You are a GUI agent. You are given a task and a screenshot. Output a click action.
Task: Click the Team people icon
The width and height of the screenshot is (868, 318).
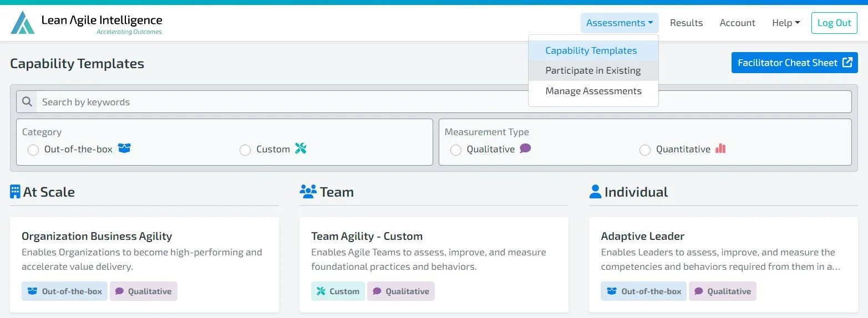point(308,192)
